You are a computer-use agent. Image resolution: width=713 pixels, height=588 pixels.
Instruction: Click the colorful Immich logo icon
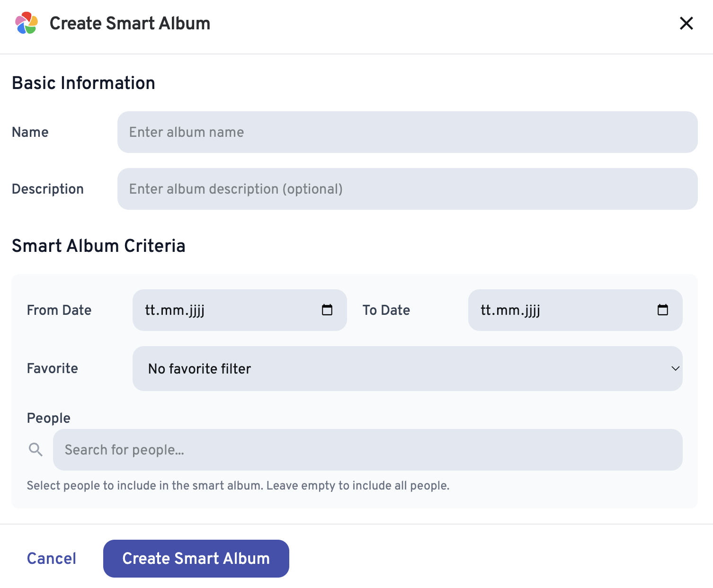pyautogui.click(x=27, y=23)
